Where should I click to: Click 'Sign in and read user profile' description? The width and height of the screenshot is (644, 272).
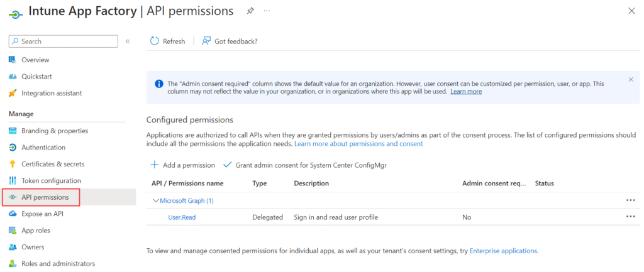336,217
